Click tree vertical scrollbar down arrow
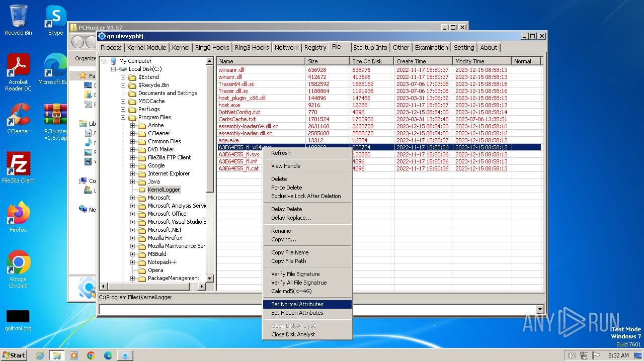Viewport: 644px width, 362px height. 210,278
